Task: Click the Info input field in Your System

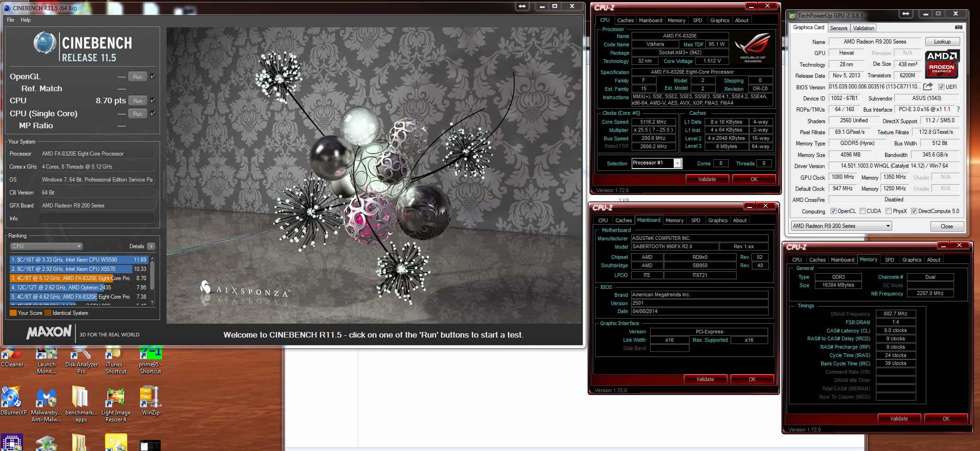Action: (x=97, y=219)
